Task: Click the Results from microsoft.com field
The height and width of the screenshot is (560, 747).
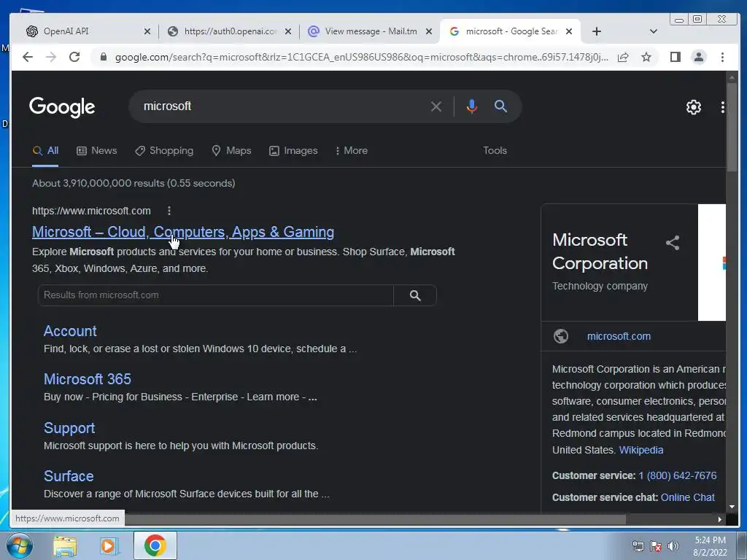Action: click(215, 295)
